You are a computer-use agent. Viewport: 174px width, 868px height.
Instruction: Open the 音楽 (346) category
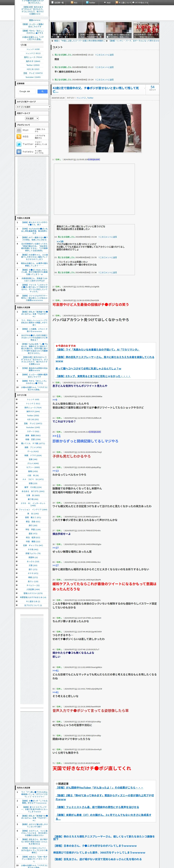click(33, 459)
